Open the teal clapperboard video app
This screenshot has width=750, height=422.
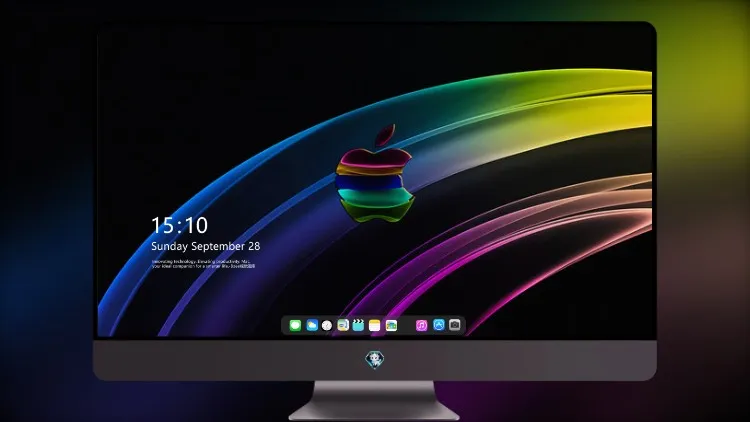coord(358,325)
